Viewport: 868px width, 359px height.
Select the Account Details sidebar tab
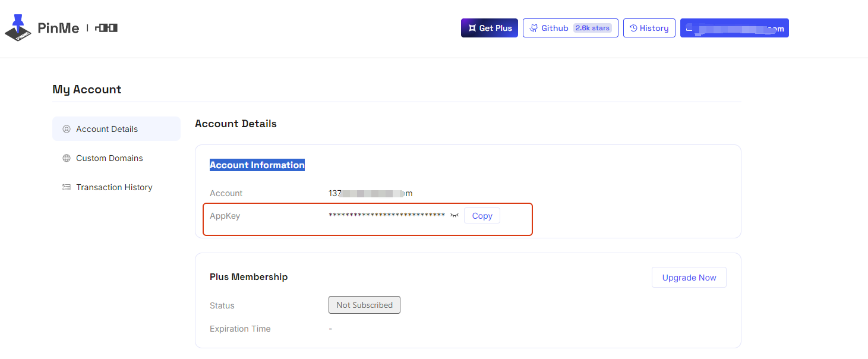(116, 129)
